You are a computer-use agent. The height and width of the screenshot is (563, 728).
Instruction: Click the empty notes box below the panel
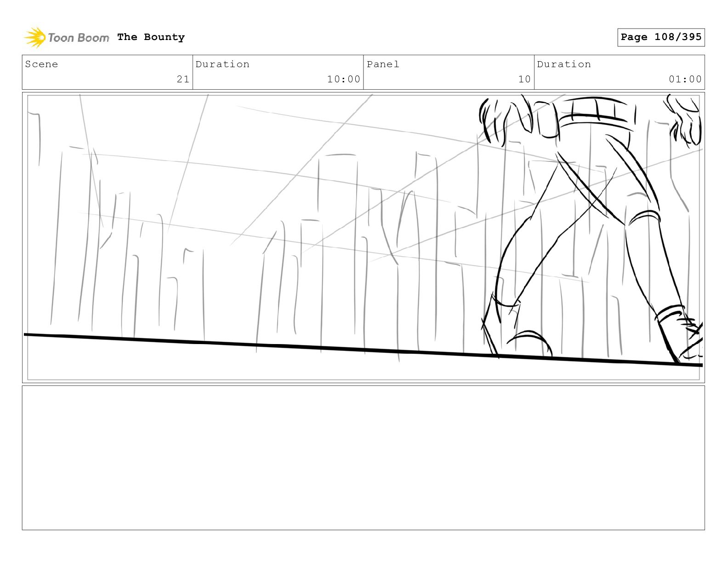(x=364, y=458)
